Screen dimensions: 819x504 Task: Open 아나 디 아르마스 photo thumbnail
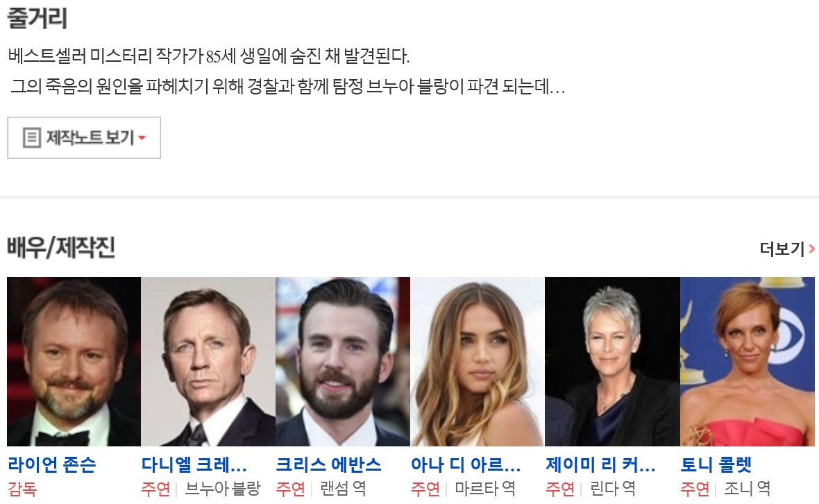tap(478, 362)
